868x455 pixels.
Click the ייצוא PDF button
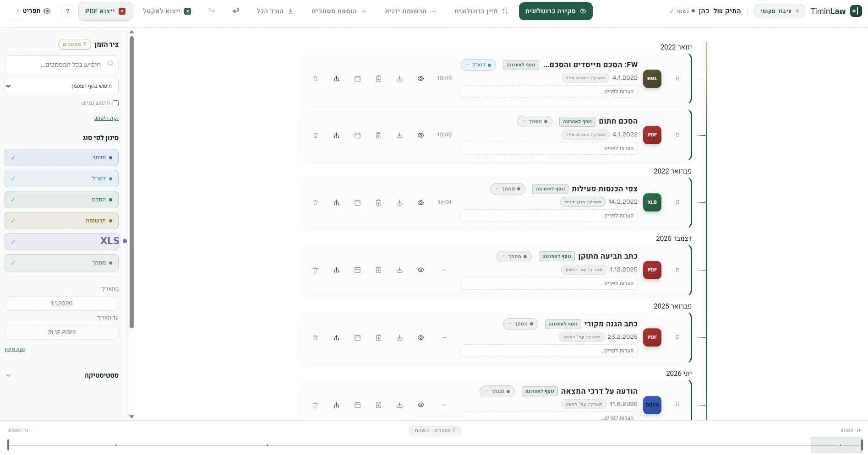[105, 11]
